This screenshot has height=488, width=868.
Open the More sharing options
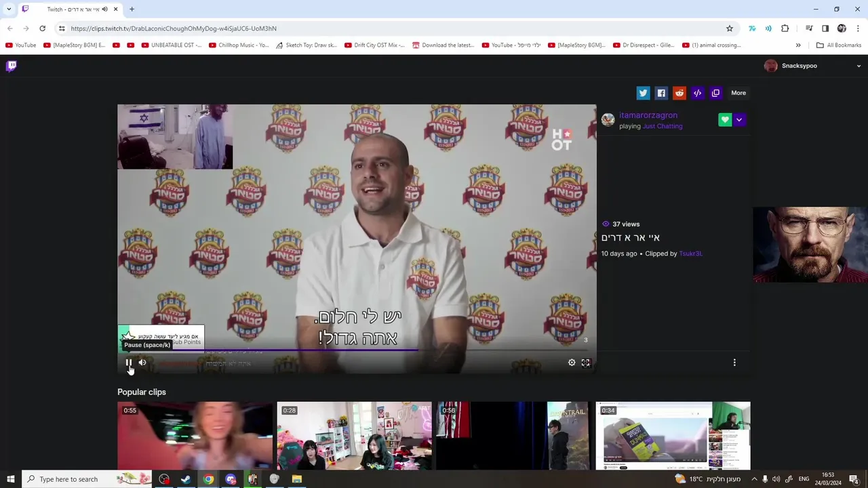pyautogui.click(x=738, y=93)
